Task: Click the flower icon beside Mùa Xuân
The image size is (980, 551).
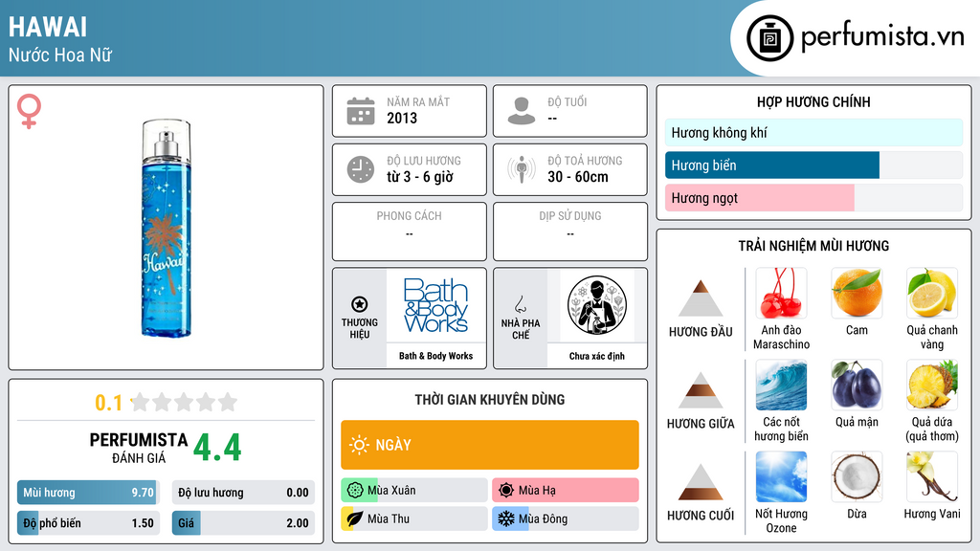Action: (355, 490)
